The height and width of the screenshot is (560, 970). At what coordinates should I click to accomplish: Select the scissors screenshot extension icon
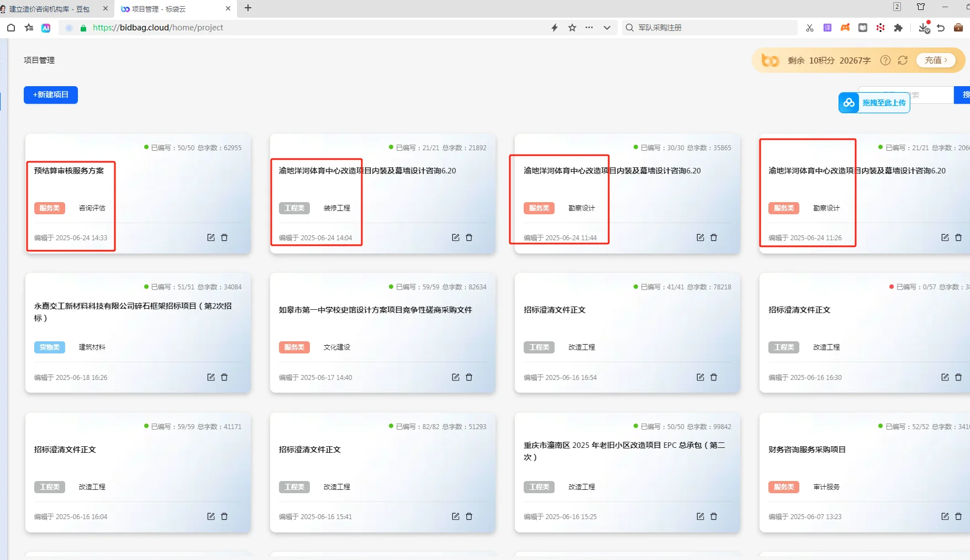point(809,28)
